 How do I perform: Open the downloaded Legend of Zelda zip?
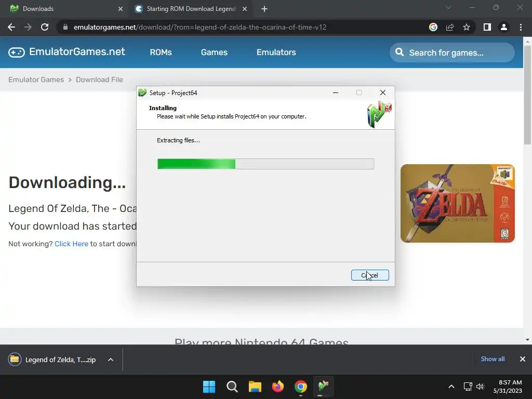[x=52, y=360]
